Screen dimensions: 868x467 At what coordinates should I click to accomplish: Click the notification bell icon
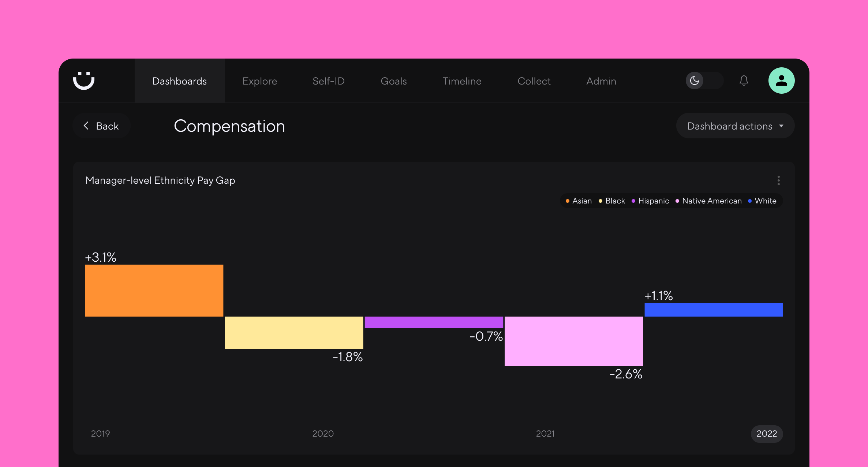click(744, 81)
